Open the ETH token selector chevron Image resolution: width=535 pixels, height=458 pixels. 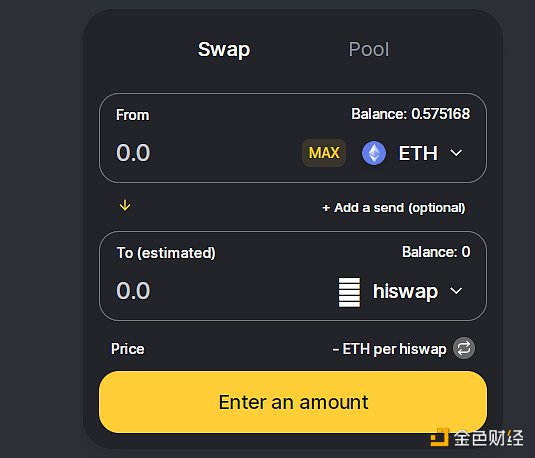pyautogui.click(x=456, y=153)
